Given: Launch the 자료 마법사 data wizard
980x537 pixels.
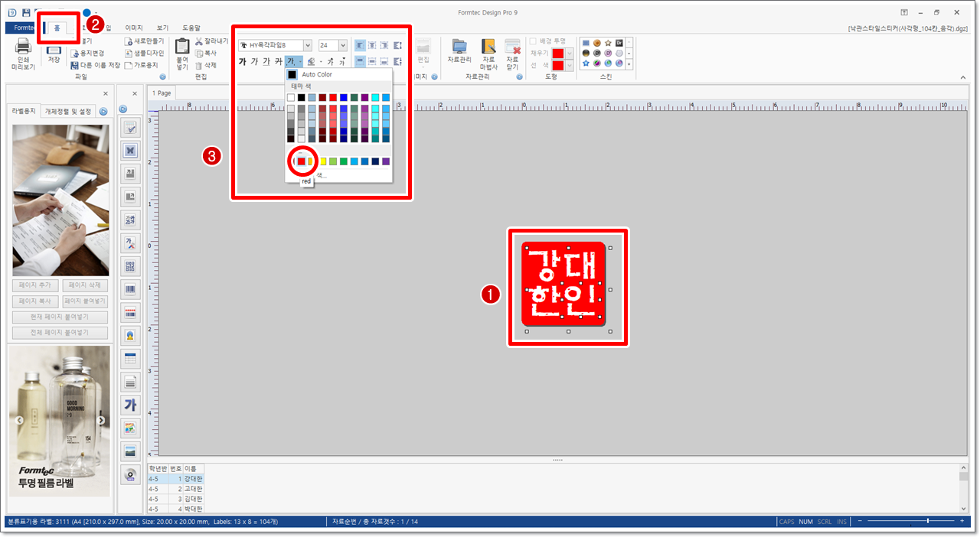Looking at the screenshot, I should point(488,54).
